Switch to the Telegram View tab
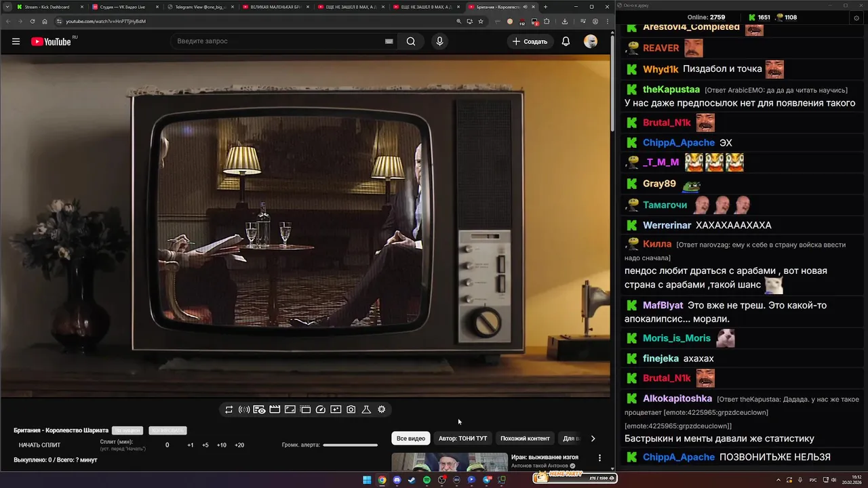 click(201, 7)
